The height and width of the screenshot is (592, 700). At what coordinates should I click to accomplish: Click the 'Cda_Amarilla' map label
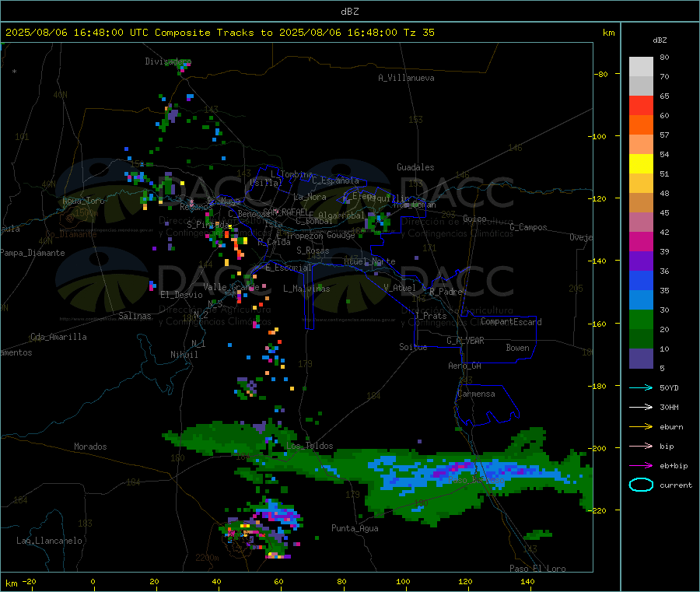point(58,337)
